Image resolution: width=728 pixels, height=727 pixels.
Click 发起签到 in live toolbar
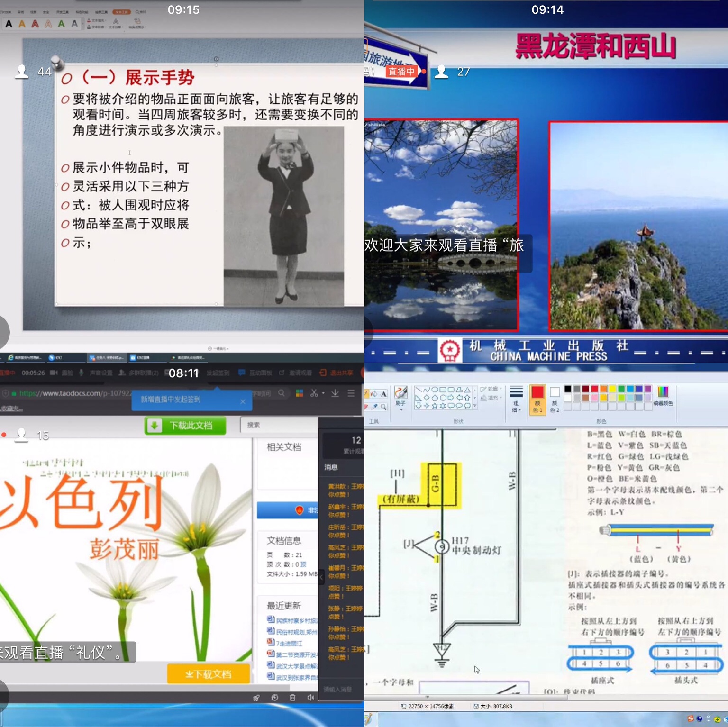[x=218, y=373]
